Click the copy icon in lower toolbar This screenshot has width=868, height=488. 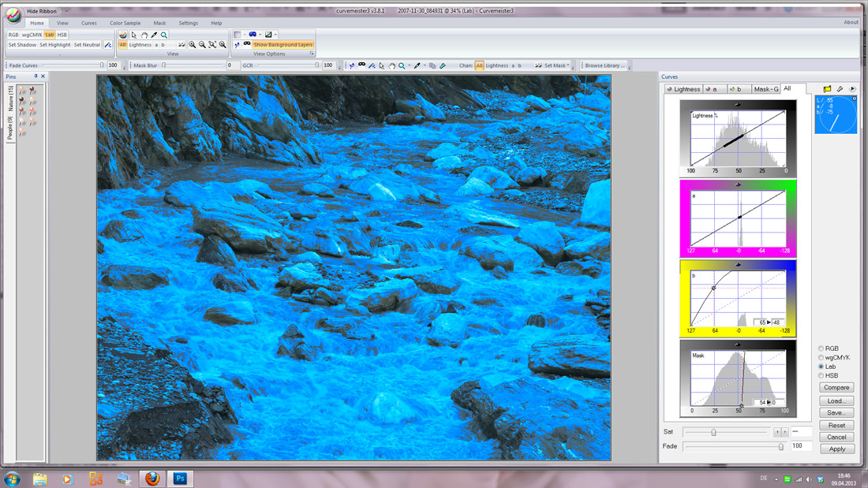[x=433, y=65]
